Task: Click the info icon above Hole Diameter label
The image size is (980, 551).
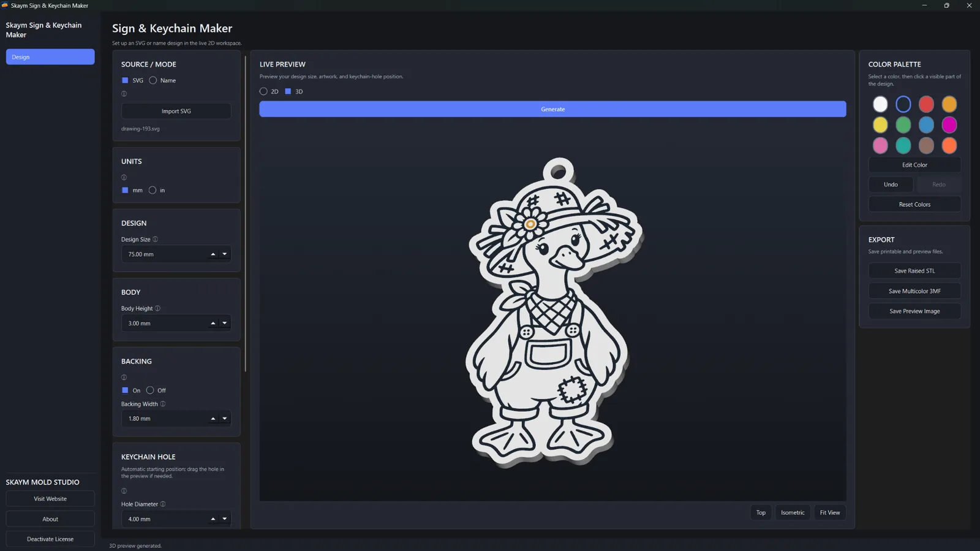Action: 124,491
